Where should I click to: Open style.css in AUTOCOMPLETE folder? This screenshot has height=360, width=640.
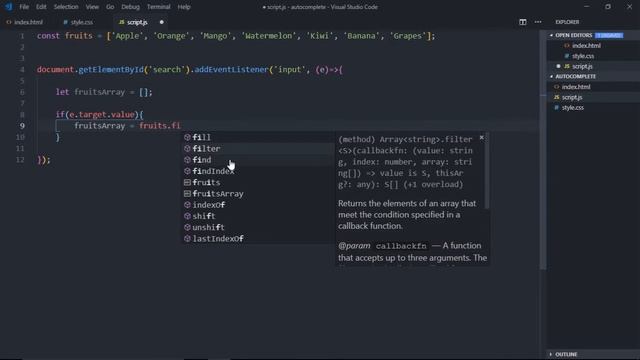click(x=573, y=108)
